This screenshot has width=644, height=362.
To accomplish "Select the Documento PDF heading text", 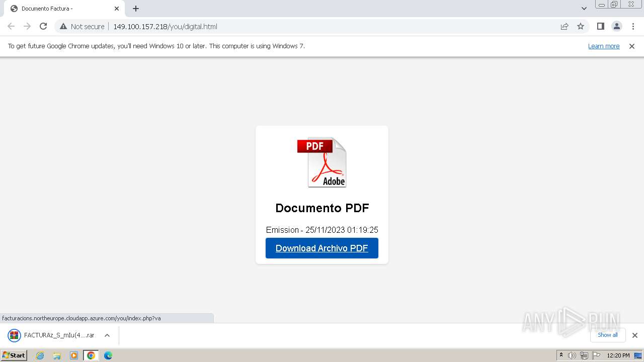I will click(x=322, y=208).
